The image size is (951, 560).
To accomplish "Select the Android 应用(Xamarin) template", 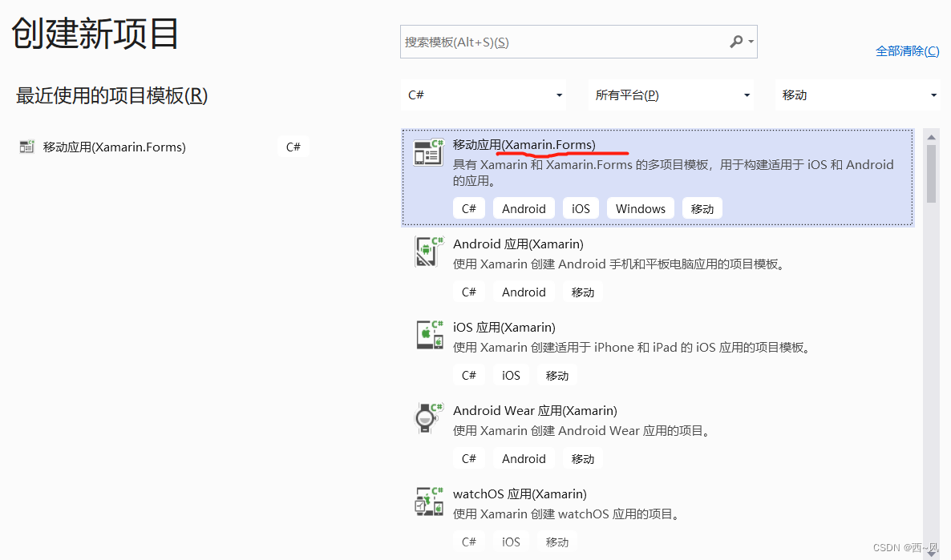I will pos(518,244).
